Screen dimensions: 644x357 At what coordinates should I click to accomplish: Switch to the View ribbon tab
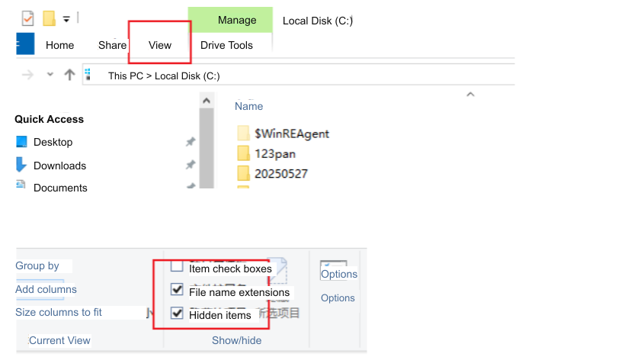[160, 45]
